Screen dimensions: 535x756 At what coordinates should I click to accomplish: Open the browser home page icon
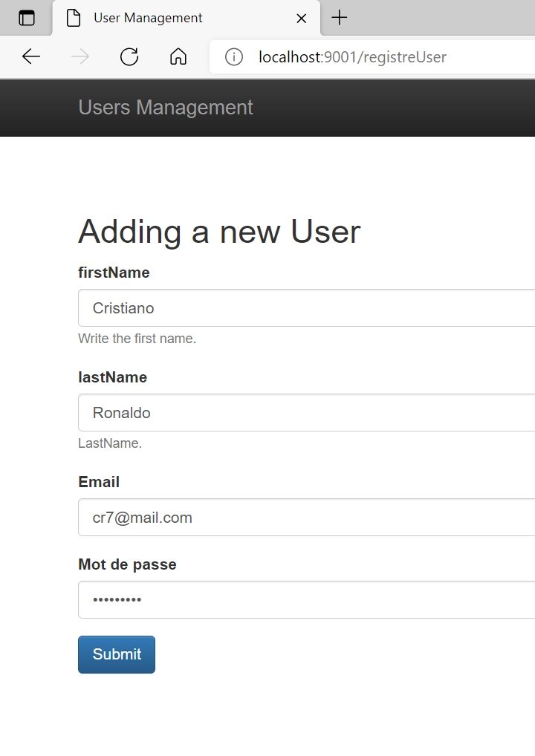pos(178,56)
